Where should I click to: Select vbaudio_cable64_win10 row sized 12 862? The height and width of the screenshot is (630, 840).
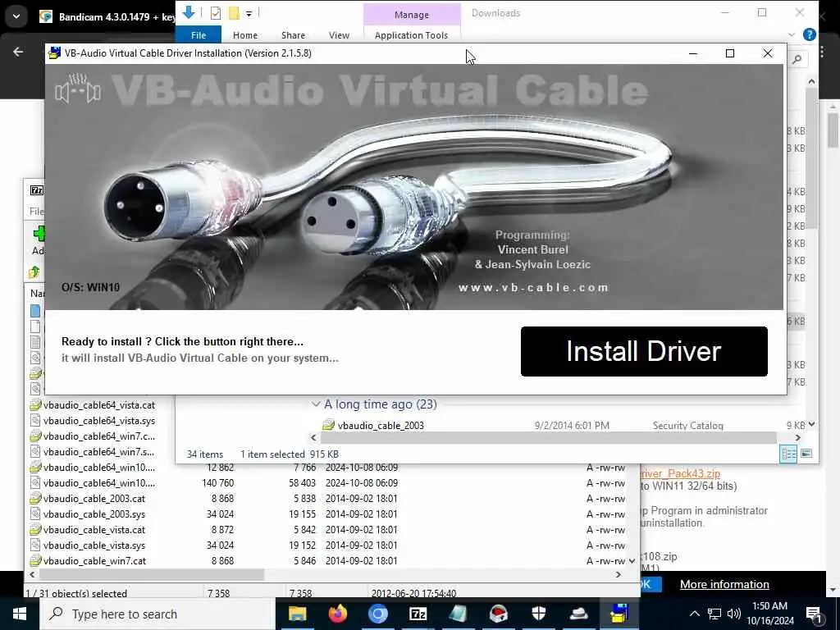[x=326, y=467]
